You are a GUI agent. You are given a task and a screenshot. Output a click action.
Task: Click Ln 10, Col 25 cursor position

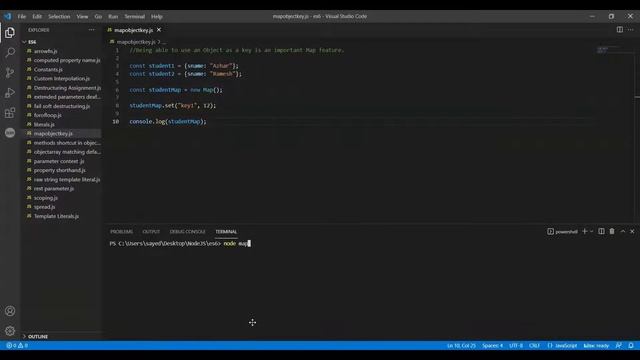coord(461,345)
